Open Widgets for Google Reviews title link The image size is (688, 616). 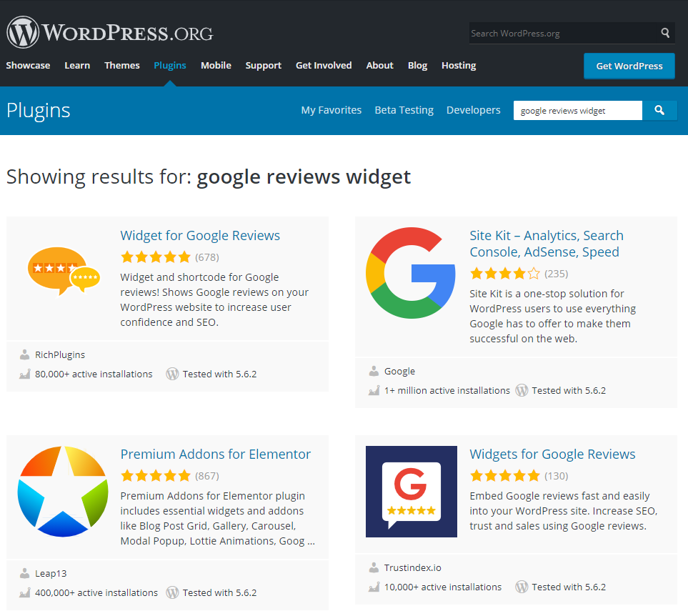[x=552, y=454]
